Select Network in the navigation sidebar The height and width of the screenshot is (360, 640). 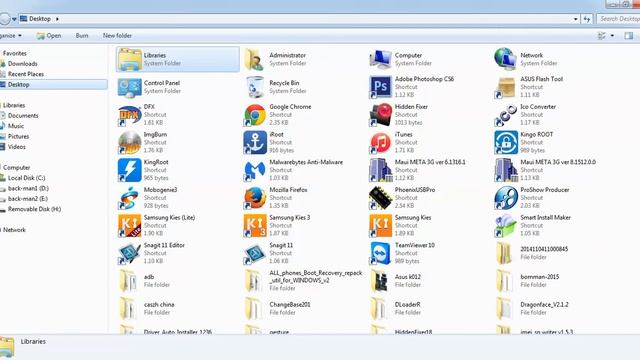[x=14, y=230]
